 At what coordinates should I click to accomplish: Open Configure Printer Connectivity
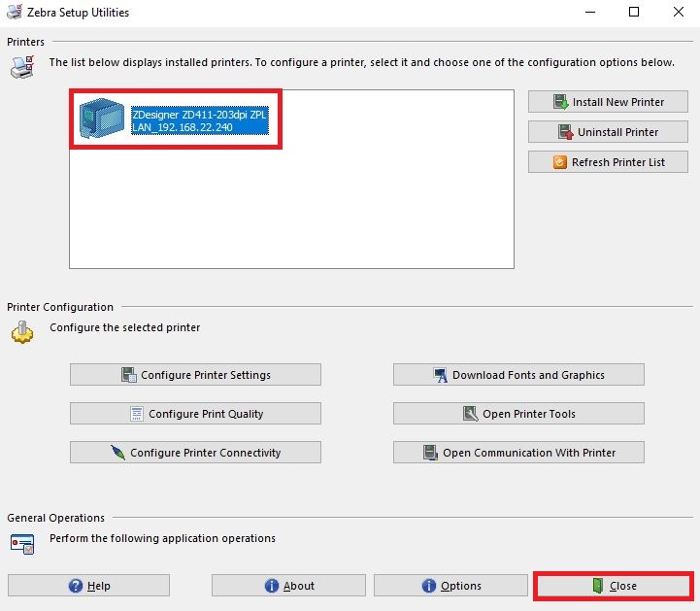195,452
